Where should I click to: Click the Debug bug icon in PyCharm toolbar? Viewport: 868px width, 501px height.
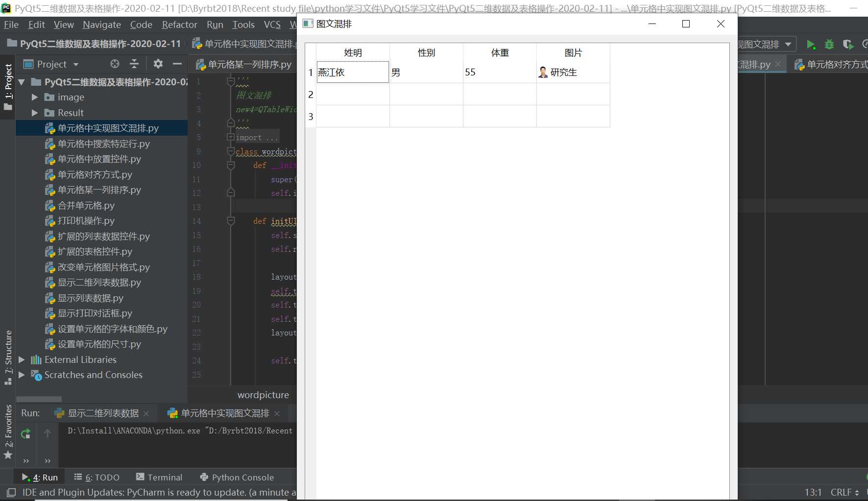[x=829, y=45]
